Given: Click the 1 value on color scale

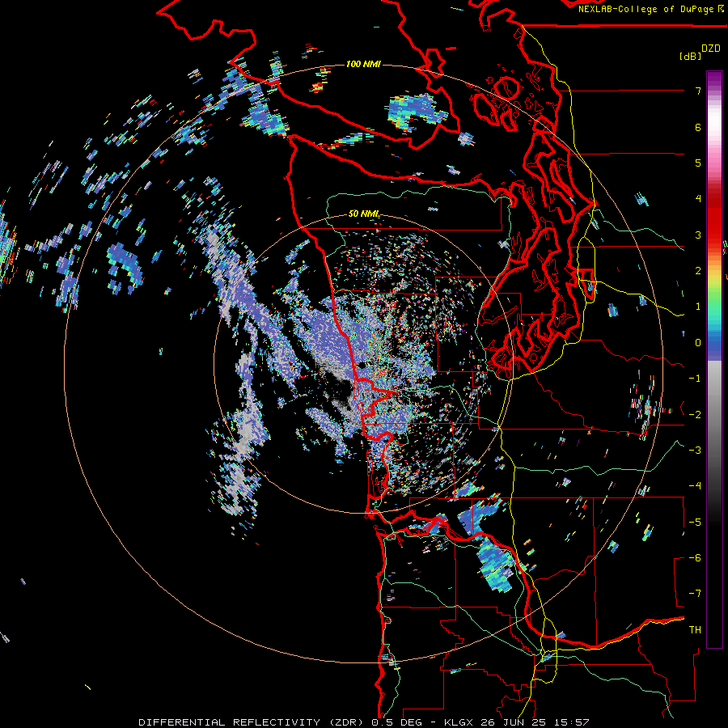Looking at the screenshot, I should click(x=698, y=307).
